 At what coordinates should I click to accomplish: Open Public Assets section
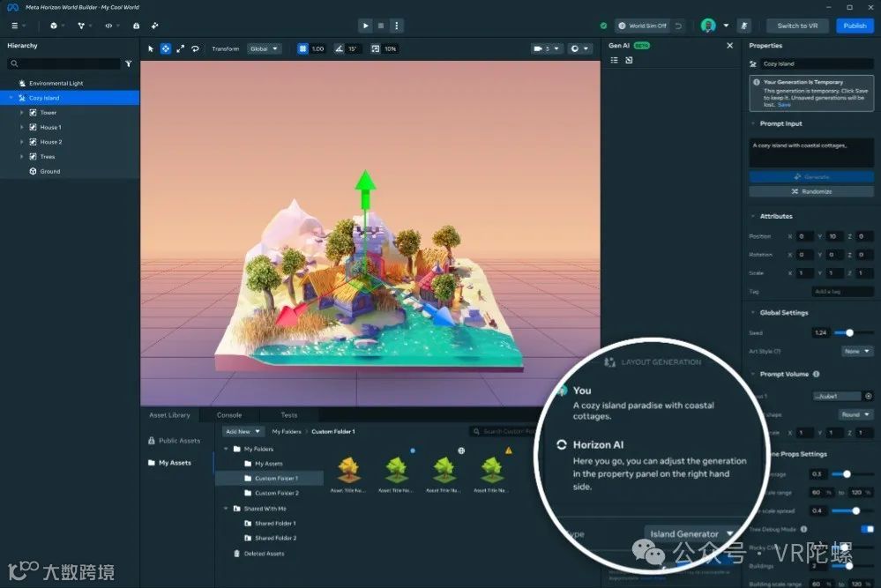(x=175, y=441)
